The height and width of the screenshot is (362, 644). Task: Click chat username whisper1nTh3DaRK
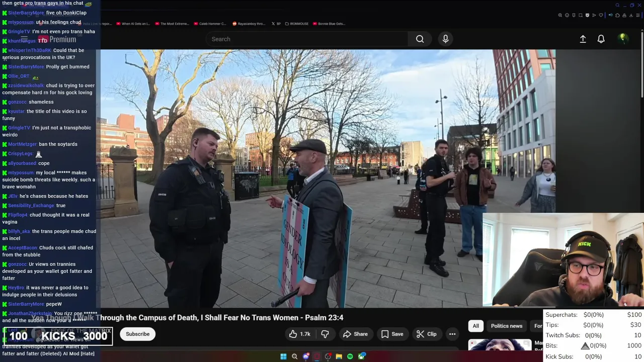pos(30,50)
